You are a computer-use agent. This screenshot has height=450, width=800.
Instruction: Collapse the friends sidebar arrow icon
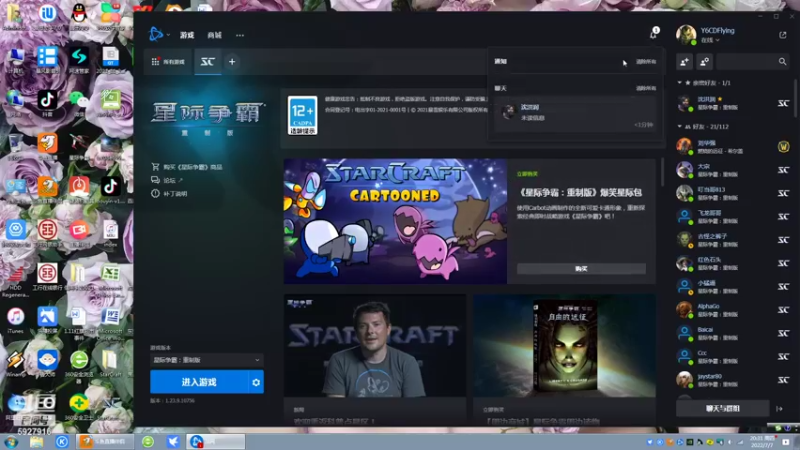coord(779,409)
